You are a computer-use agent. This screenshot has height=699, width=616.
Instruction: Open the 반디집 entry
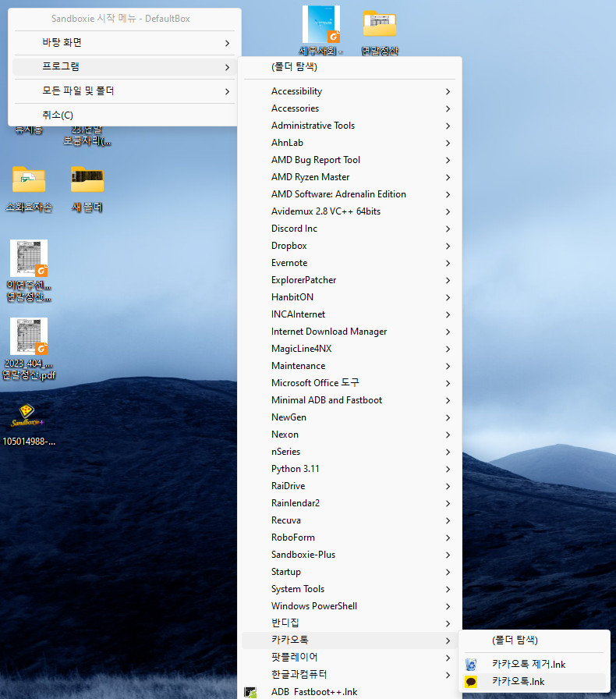point(350,623)
